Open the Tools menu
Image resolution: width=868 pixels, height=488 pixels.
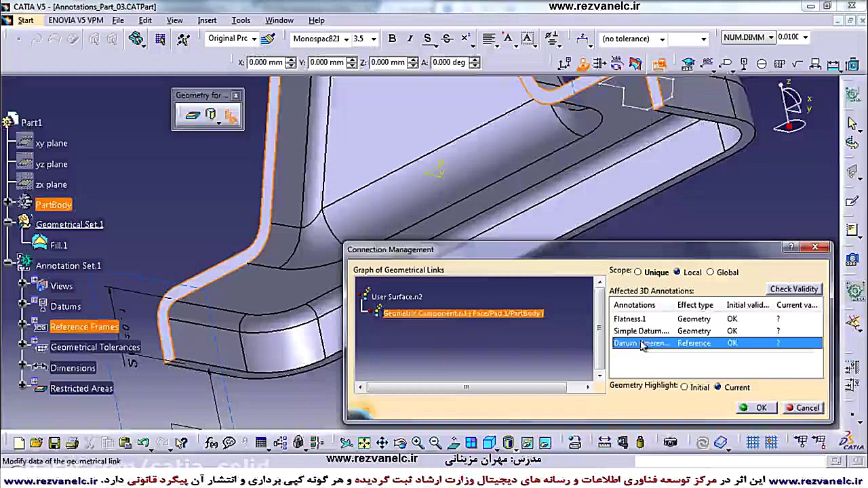coord(241,20)
